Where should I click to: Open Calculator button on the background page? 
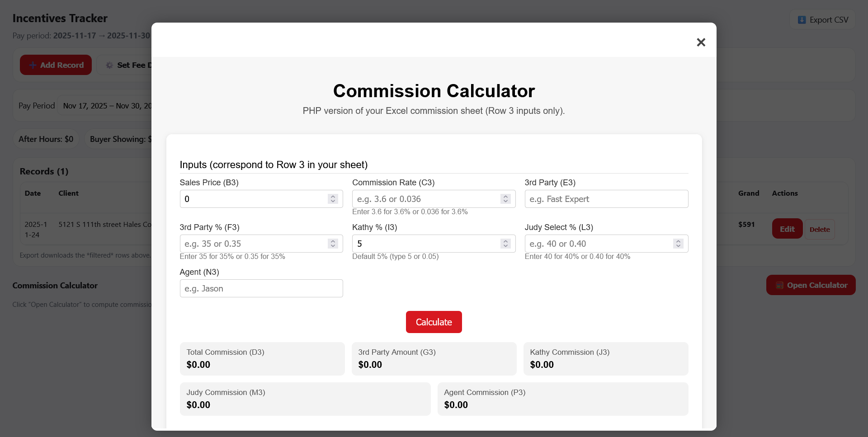[811, 285]
